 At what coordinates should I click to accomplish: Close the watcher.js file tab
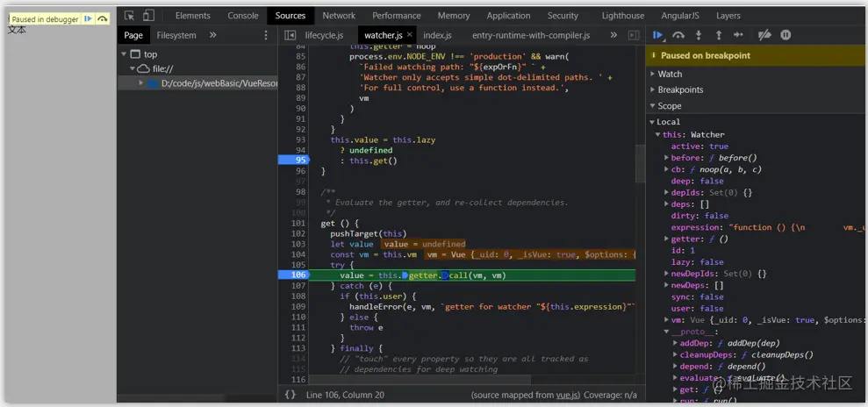coord(410,35)
